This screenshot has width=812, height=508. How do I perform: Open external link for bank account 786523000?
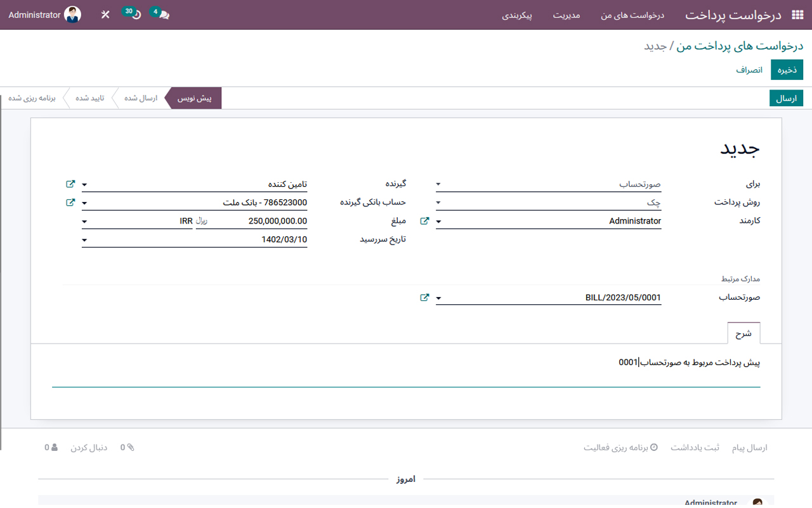[x=70, y=203]
